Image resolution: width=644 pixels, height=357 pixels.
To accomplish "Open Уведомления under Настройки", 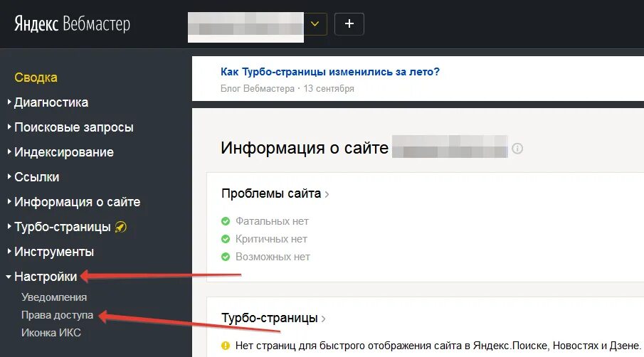I will pos(54,297).
